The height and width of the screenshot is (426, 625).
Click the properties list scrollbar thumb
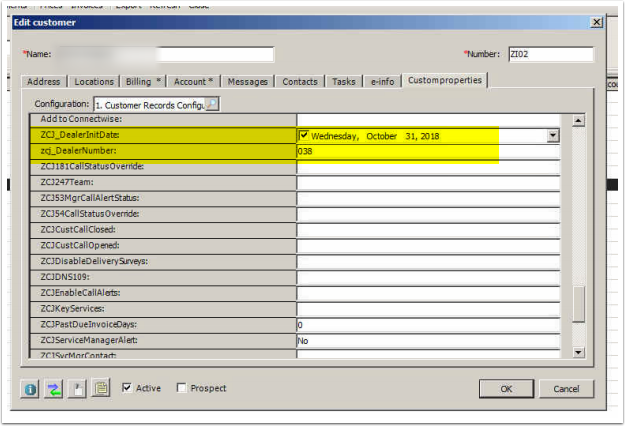point(578,304)
